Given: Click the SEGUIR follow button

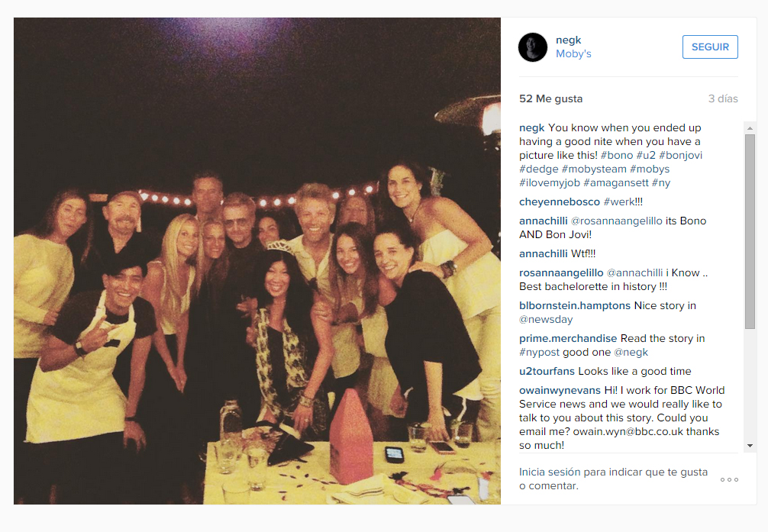Looking at the screenshot, I should coord(710,47).
